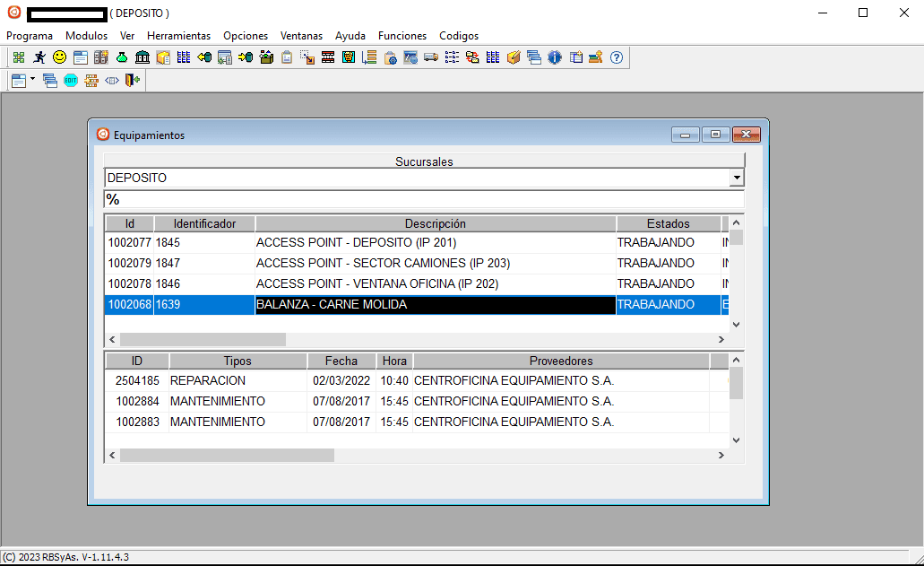Select REPARACION row dated 02/03/2022
Screen dimensions: 924x566
(x=417, y=381)
